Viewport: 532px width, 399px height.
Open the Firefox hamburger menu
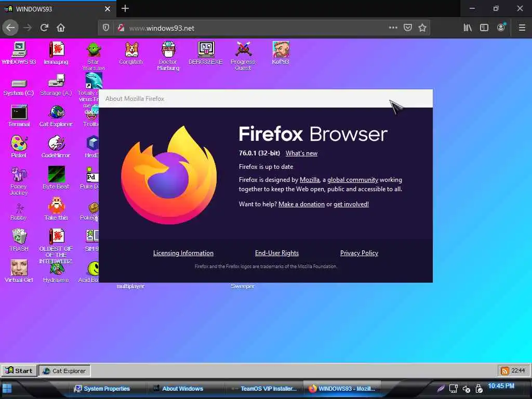point(522,28)
